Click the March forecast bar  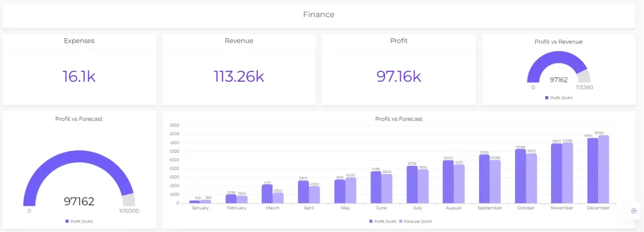tap(279, 198)
